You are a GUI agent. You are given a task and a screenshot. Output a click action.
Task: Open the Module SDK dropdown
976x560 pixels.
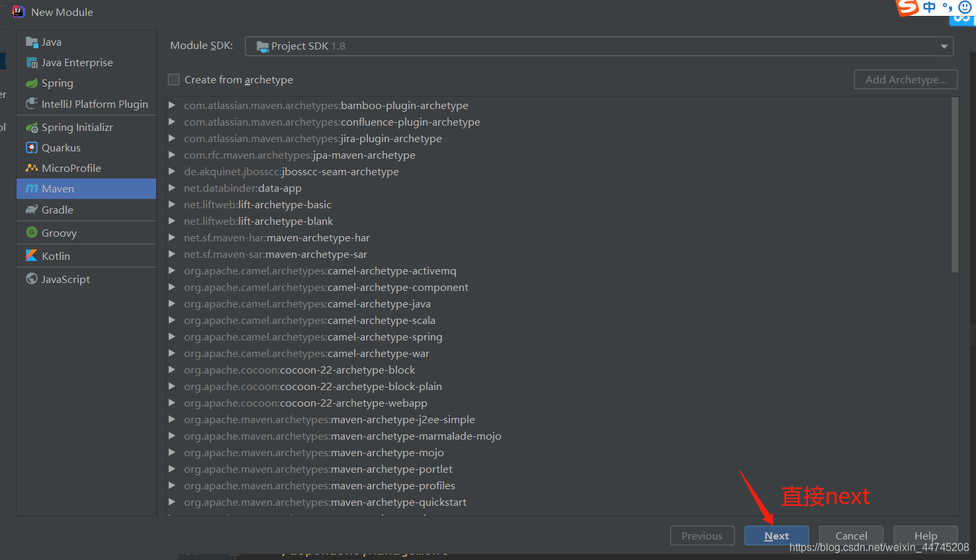(599, 46)
